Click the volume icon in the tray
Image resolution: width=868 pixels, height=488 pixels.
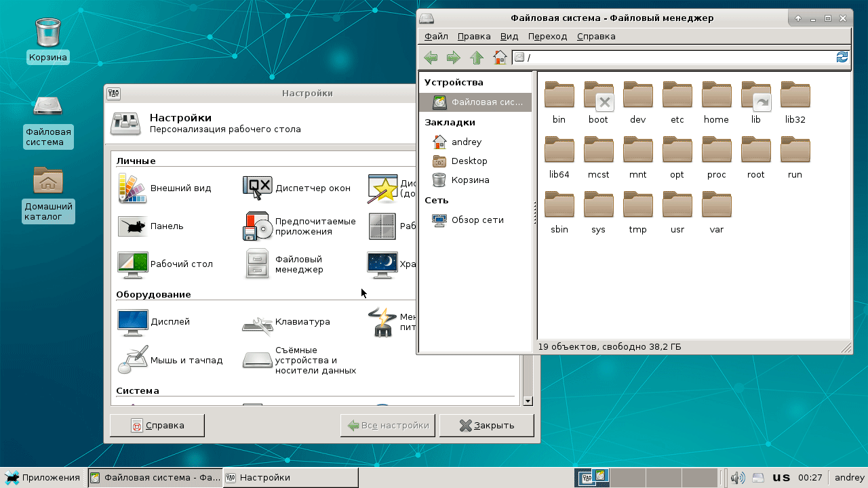(x=738, y=478)
